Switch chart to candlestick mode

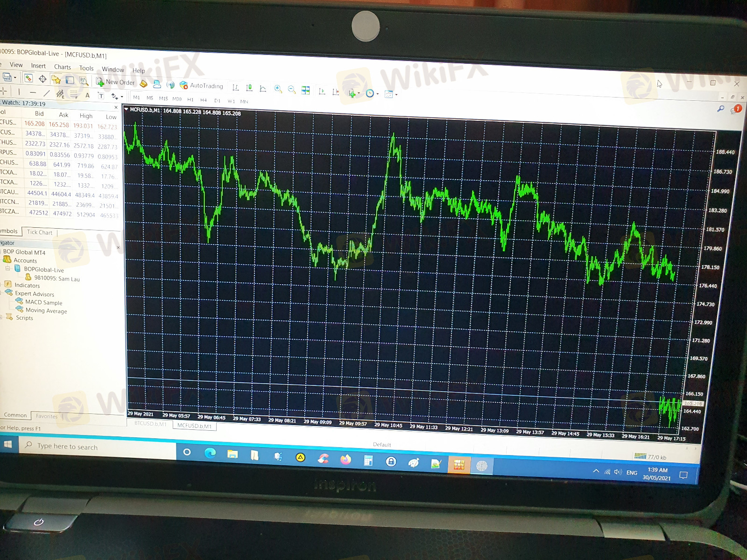(x=249, y=88)
